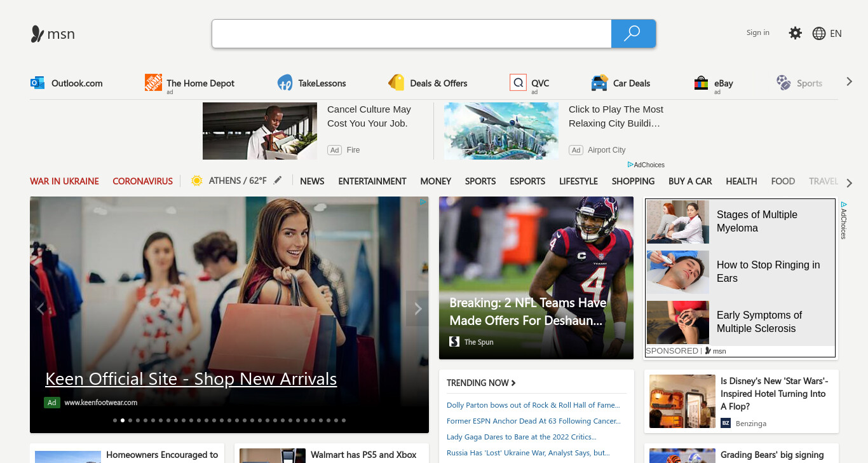The height and width of the screenshot is (463, 868).
Task: Advance carousel with the next slide arrow
Action: tap(417, 308)
